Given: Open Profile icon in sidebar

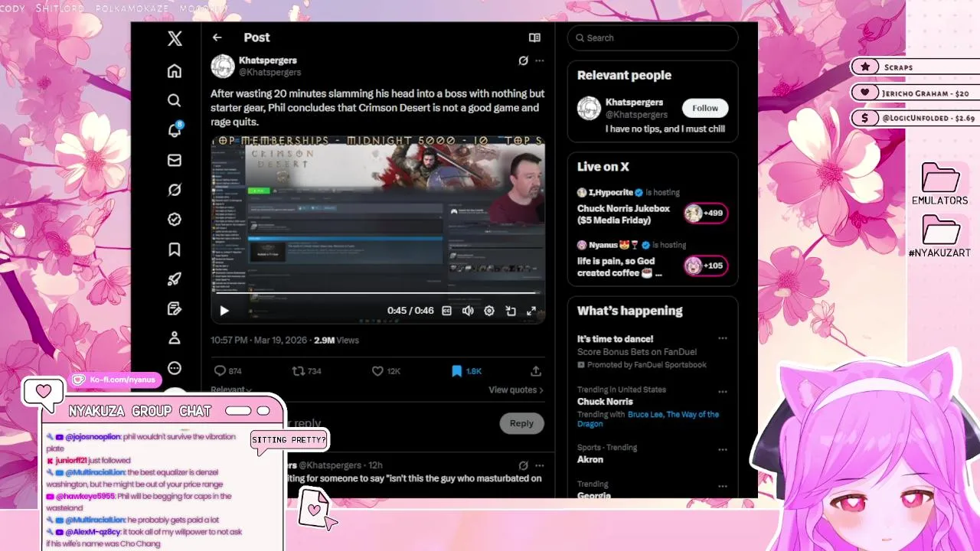Looking at the screenshot, I should 175,337.
